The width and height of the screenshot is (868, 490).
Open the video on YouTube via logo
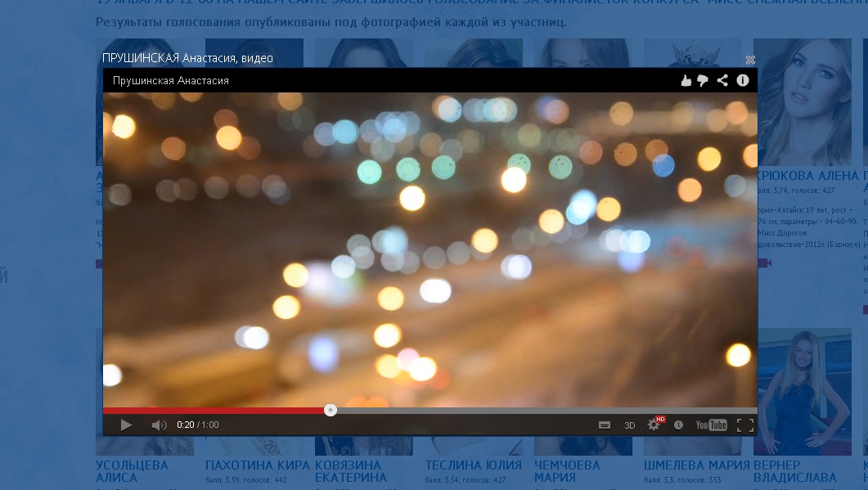click(712, 425)
